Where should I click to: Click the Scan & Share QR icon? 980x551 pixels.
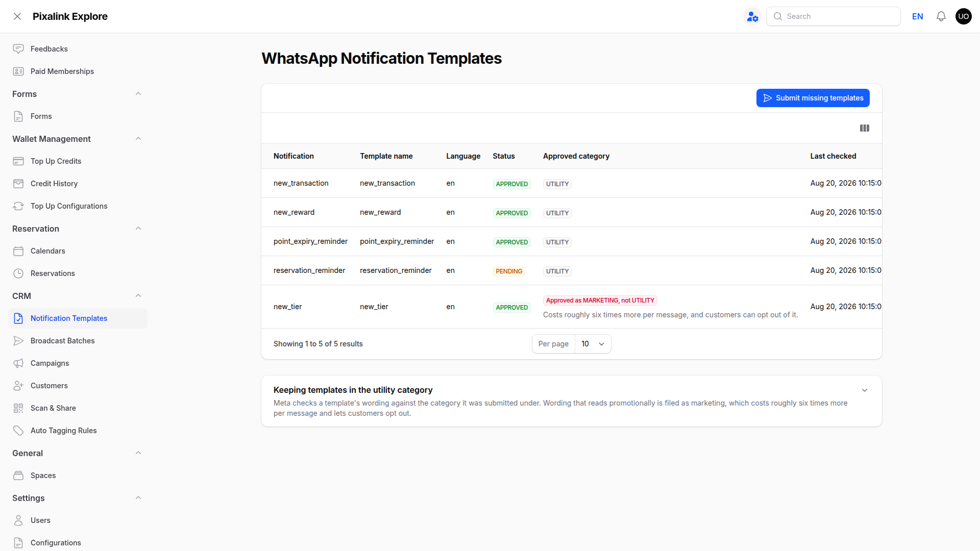[18, 408]
